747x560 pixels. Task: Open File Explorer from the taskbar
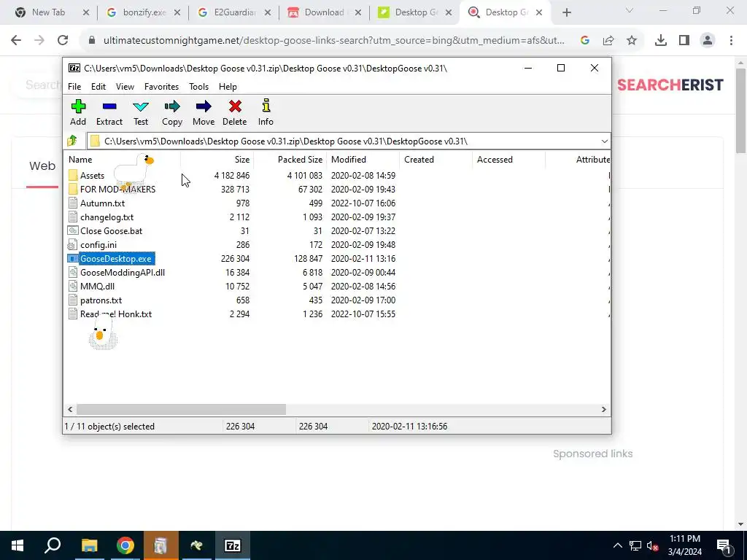click(x=89, y=545)
